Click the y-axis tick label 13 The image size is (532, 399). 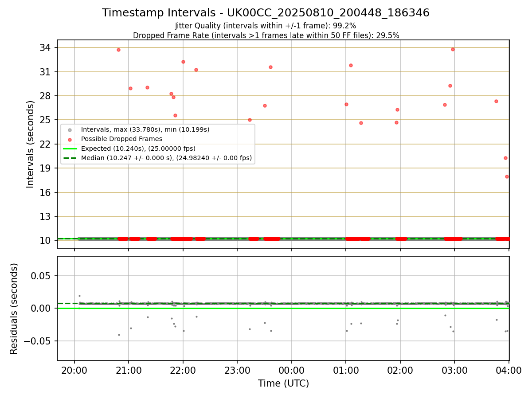46,216
